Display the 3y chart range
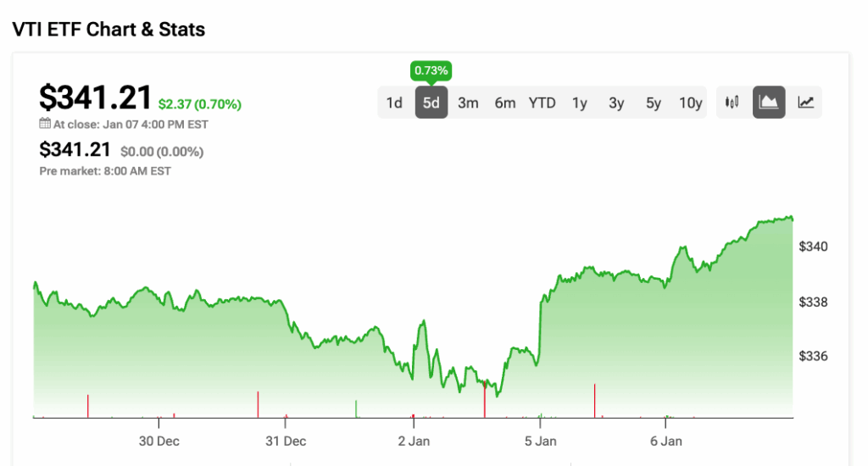This screenshot has width=868, height=466. coord(616,103)
